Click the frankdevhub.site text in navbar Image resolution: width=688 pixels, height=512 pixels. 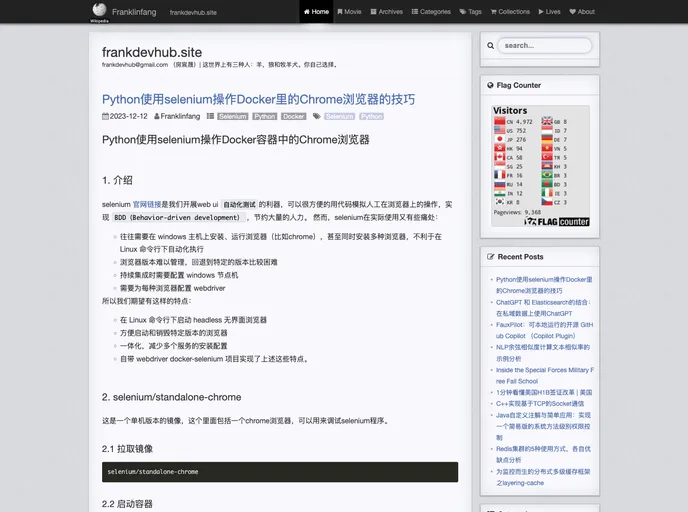(x=193, y=13)
